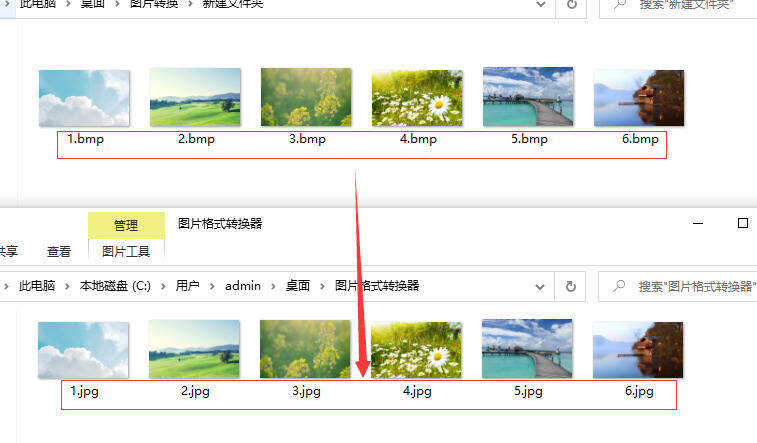Image resolution: width=757 pixels, height=443 pixels.
Task: Refresh the 新建文件夹 folder view
Action: click(571, 5)
